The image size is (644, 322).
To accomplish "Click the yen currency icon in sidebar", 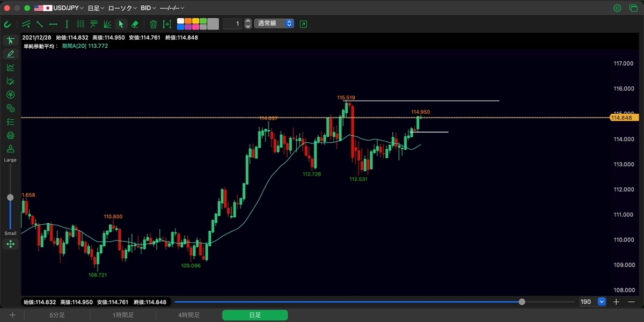I will [10, 94].
